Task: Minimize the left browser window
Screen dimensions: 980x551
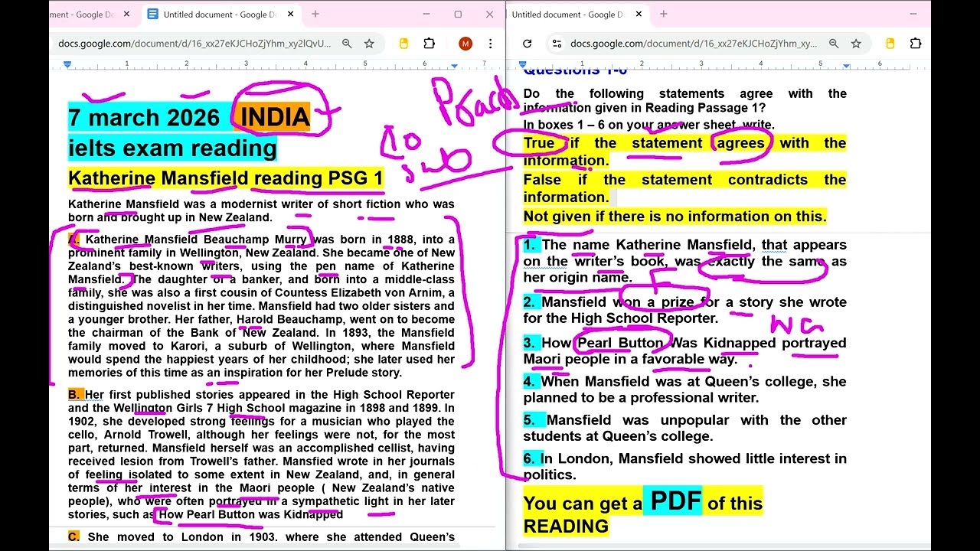Action: pos(426,14)
